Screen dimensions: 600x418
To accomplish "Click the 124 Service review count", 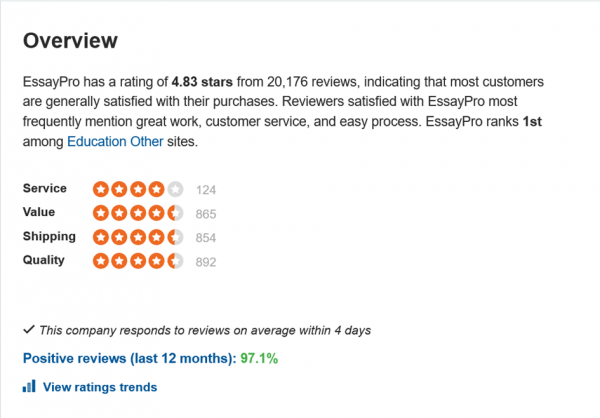I will pyautogui.click(x=206, y=190).
